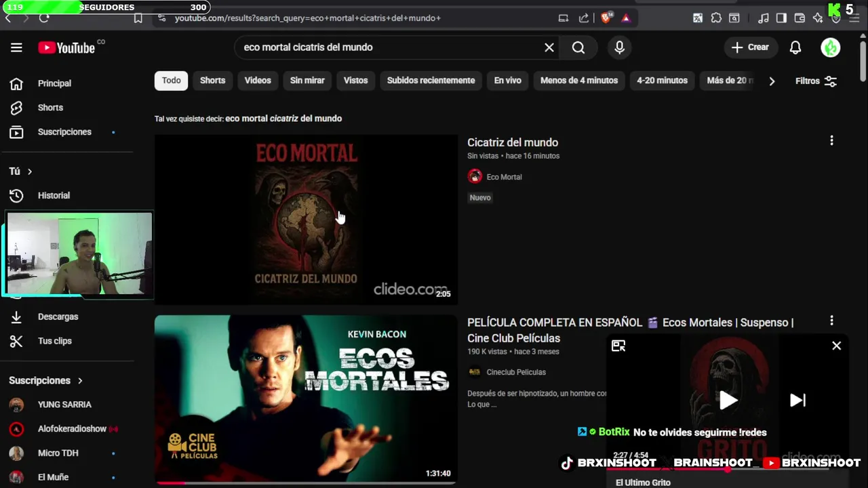
Task: Go to the YouTube logo home link
Action: tap(66, 47)
